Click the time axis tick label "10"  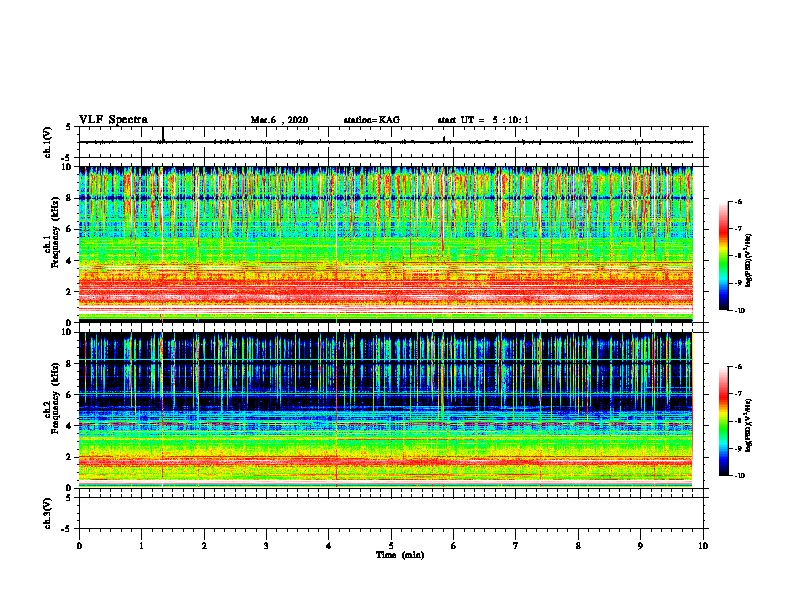tap(703, 545)
